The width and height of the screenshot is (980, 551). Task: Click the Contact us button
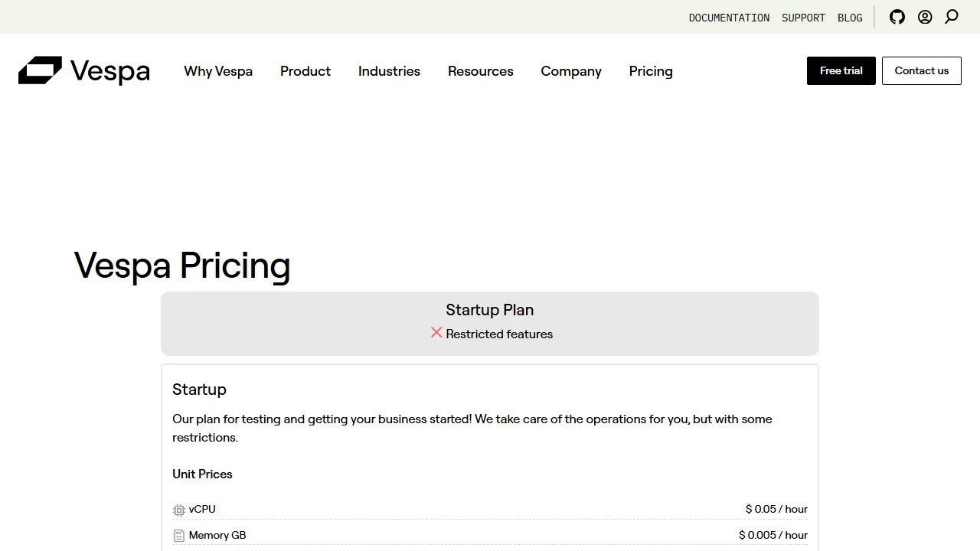[x=922, y=70]
